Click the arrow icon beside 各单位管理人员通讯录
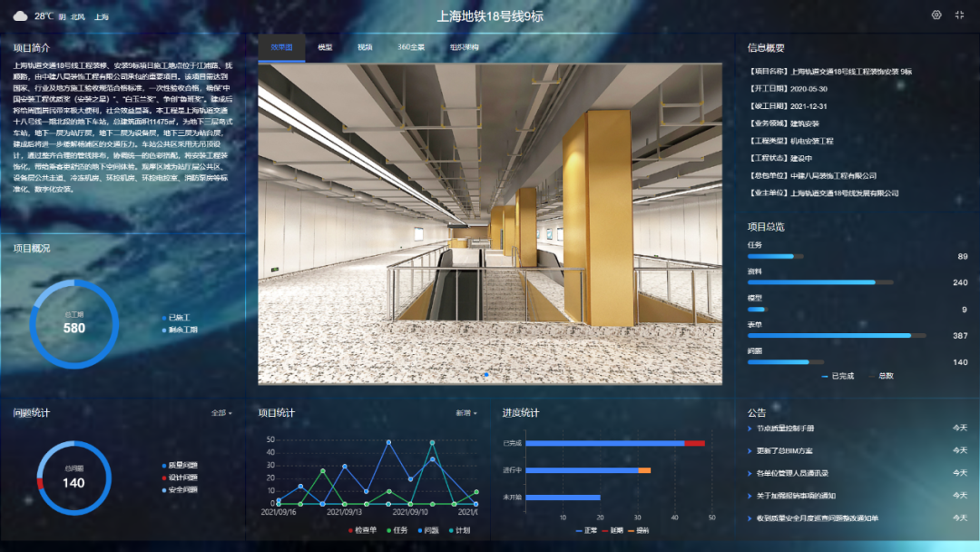The image size is (980, 552). 748,473
